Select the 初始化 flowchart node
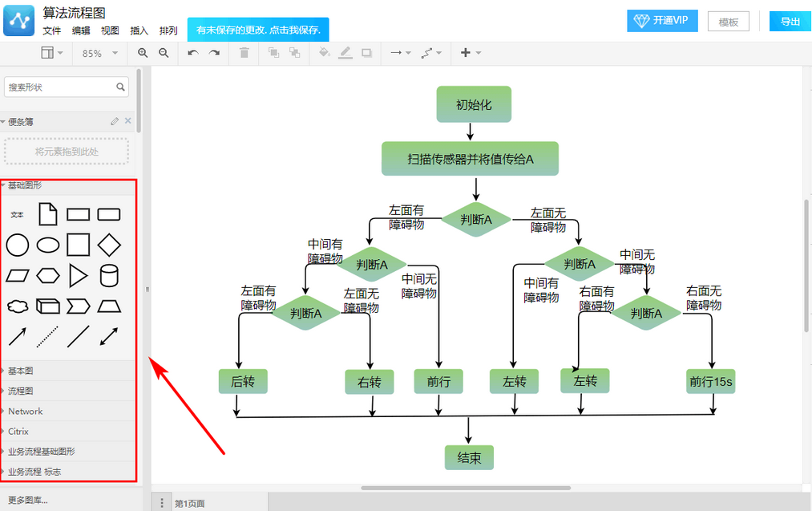The width and height of the screenshot is (812, 511). pyautogui.click(x=474, y=105)
